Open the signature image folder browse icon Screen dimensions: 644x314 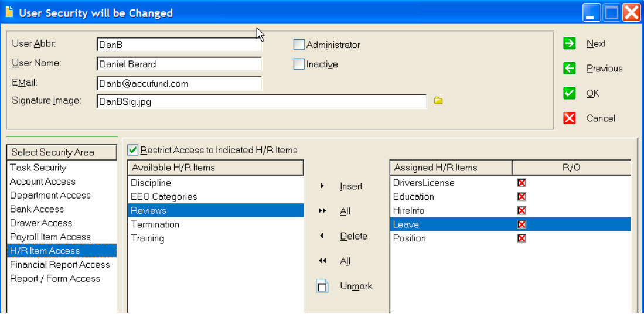438,101
